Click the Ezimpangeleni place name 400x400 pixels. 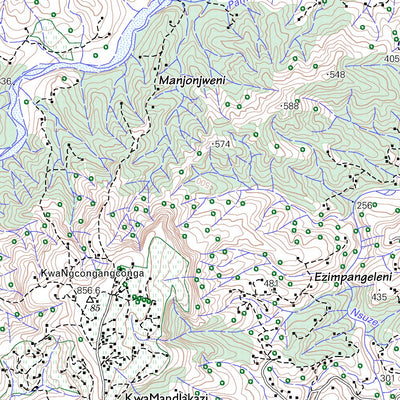coord(353,277)
